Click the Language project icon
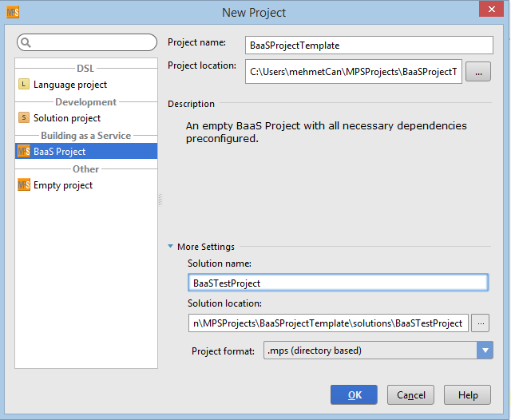Viewport: 511px width, 420px height. pyautogui.click(x=24, y=85)
